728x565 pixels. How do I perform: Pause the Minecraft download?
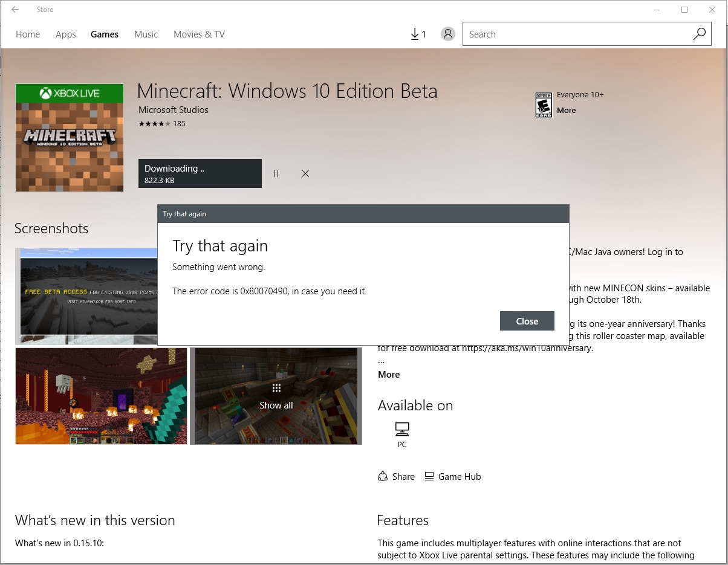point(276,173)
